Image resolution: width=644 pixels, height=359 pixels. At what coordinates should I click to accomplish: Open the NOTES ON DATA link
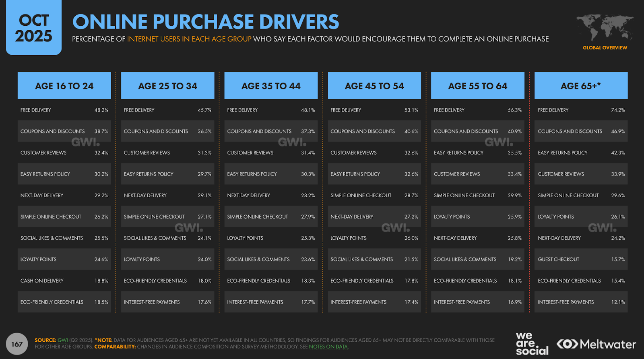click(328, 347)
